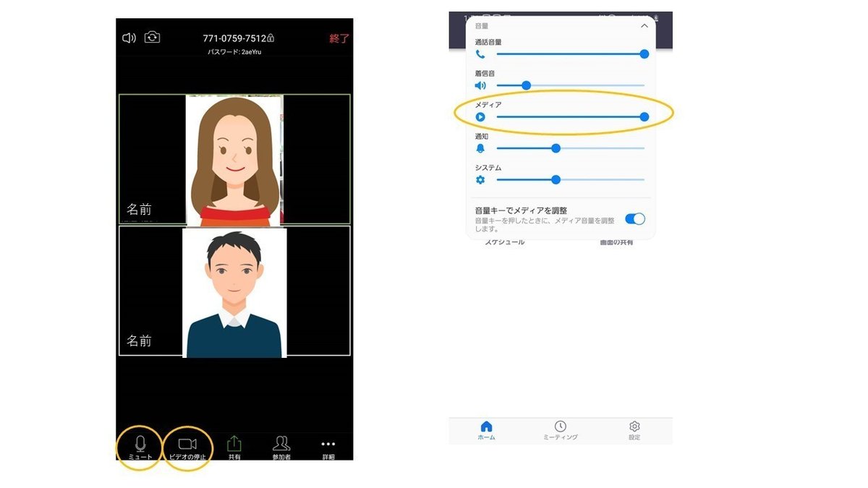This screenshot has height=488, width=868.
Task: Open screen sharing via 共有 icon
Action: [x=234, y=442]
